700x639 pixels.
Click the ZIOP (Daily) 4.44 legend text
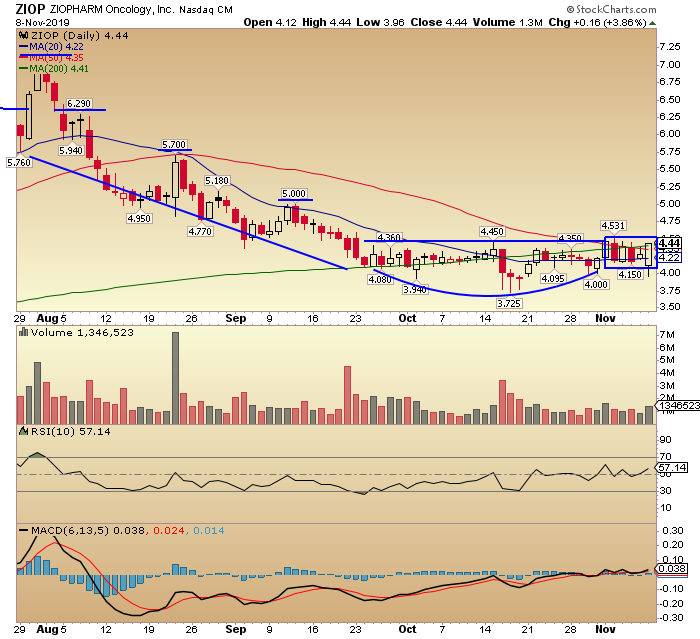pos(80,35)
